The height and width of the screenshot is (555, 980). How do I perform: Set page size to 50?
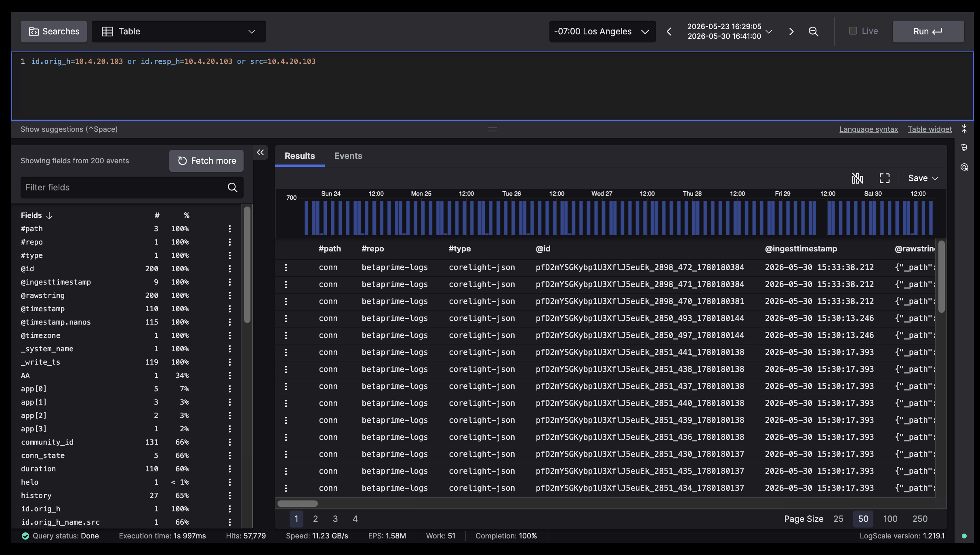point(863,519)
